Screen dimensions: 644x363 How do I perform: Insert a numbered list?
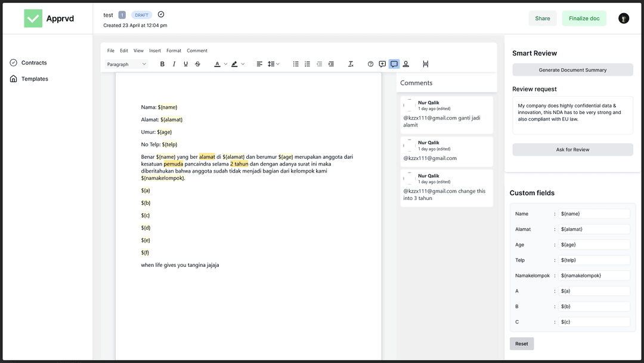(308, 64)
